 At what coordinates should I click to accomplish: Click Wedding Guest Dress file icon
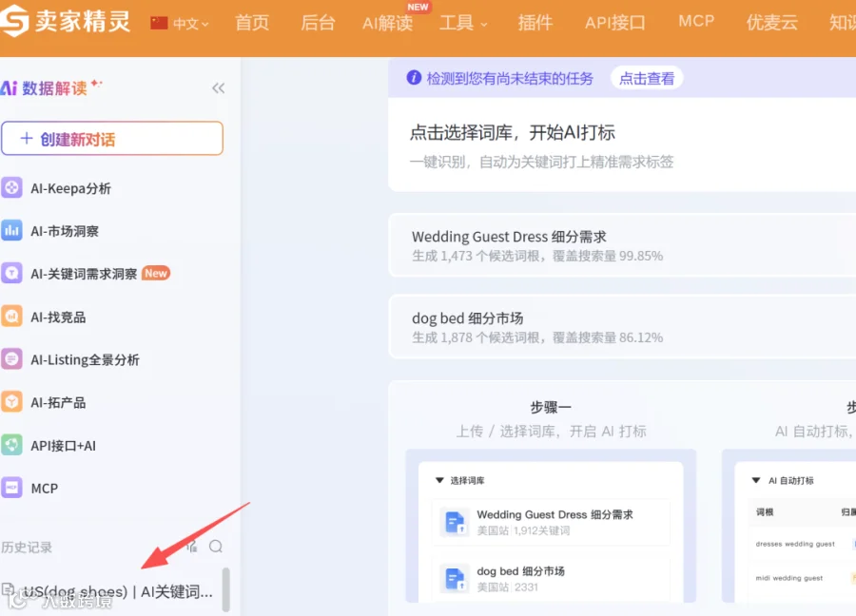[455, 522]
